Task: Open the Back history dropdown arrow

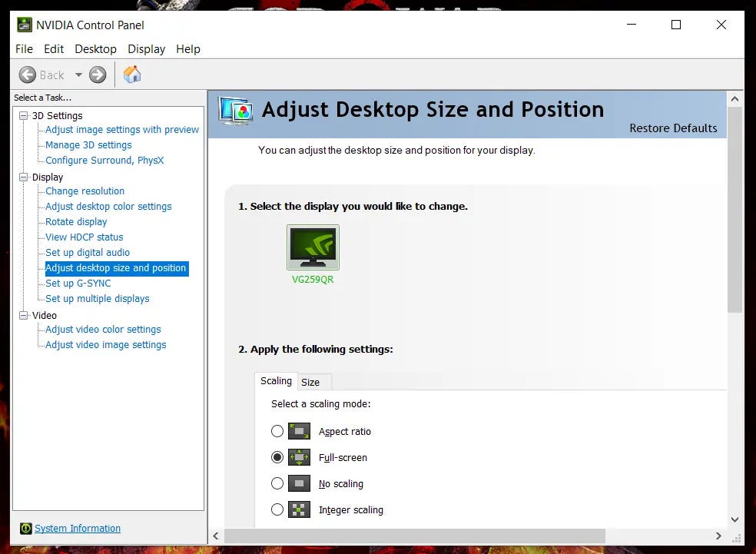Action: pyautogui.click(x=78, y=75)
